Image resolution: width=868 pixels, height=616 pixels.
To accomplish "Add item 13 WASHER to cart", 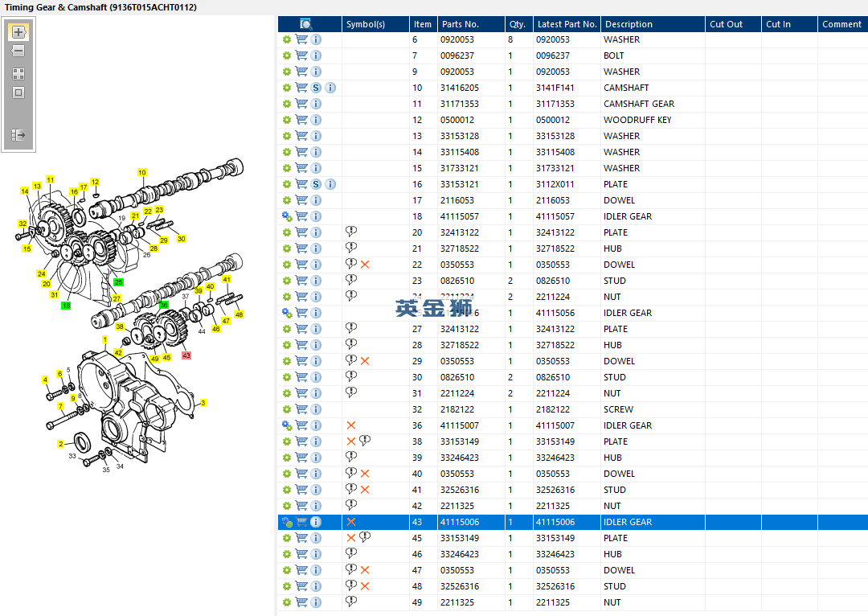I will click(x=301, y=136).
